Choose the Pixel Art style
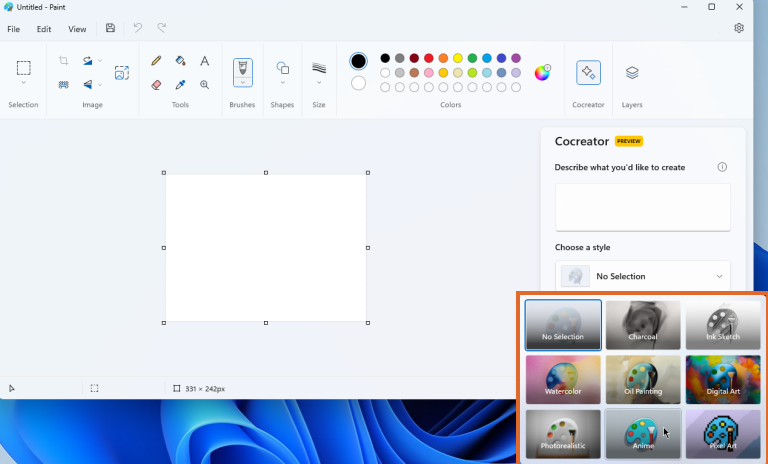 click(723, 434)
